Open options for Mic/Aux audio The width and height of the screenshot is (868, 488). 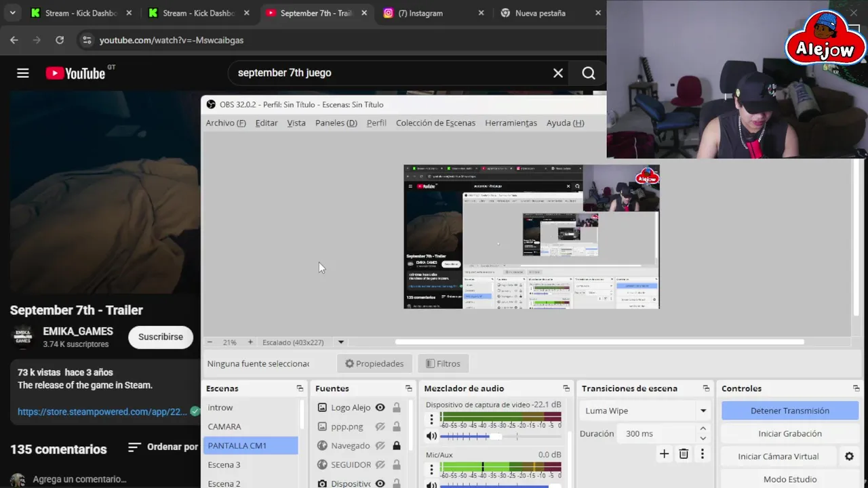(431, 470)
